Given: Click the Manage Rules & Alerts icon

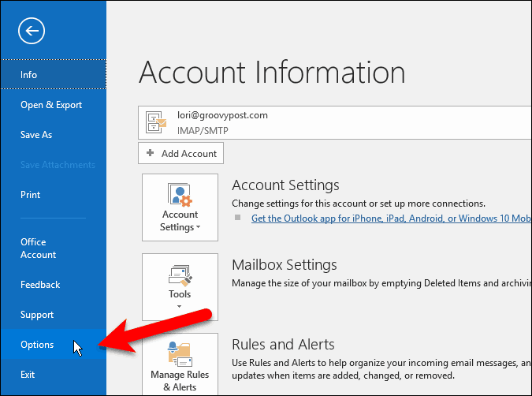Looking at the screenshot, I should click(180, 354).
